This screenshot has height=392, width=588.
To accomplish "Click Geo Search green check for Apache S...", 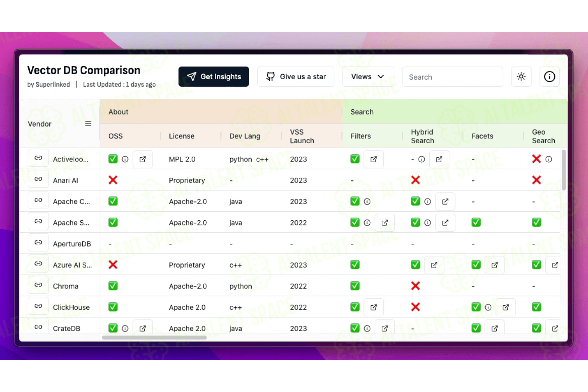I will point(537,222).
